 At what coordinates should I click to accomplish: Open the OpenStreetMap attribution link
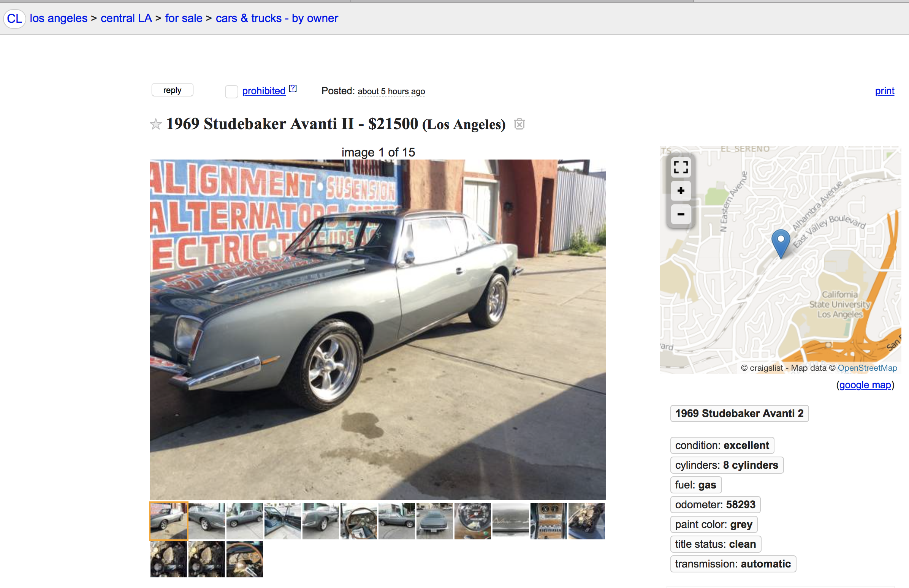coord(867,368)
